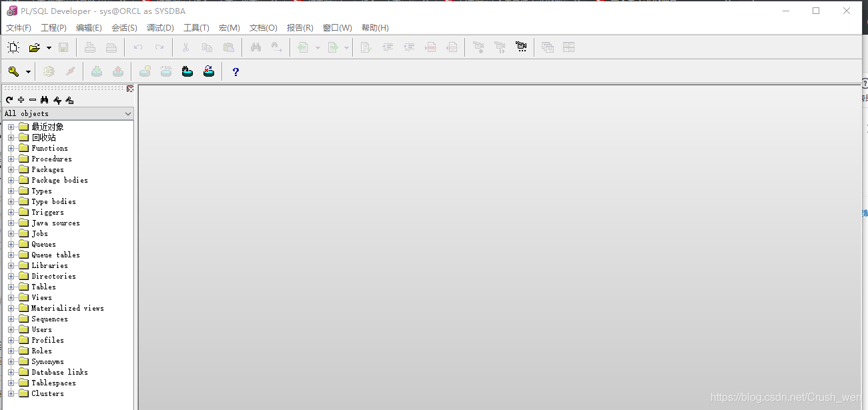This screenshot has width=868, height=410.
Task: Click the browser Filters funnel icon
Action: [x=57, y=100]
